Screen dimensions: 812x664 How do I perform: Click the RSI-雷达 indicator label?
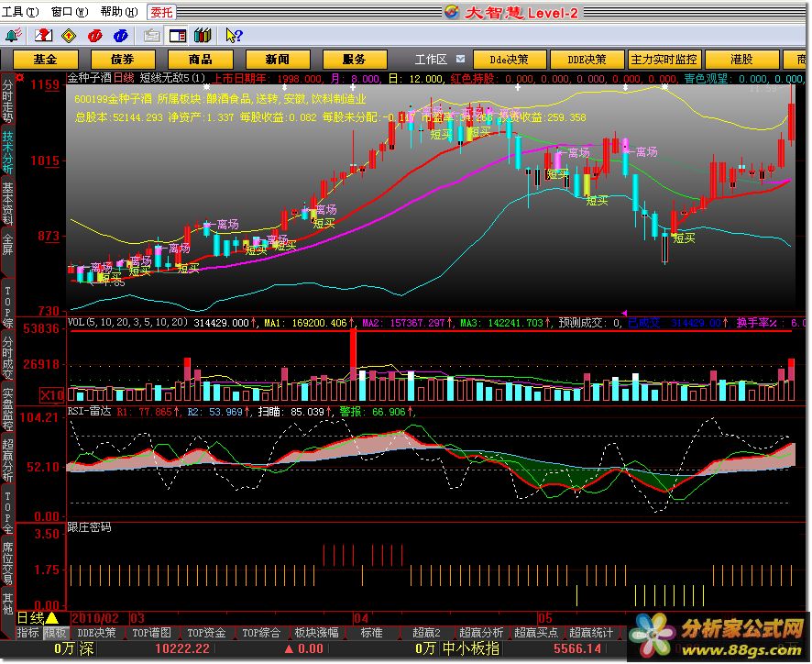coord(89,412)
